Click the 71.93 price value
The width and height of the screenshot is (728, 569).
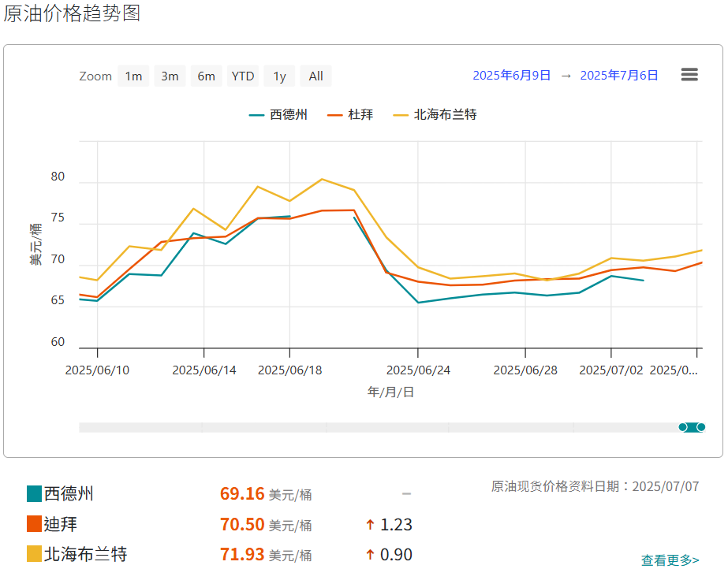[x=242, y=554]
